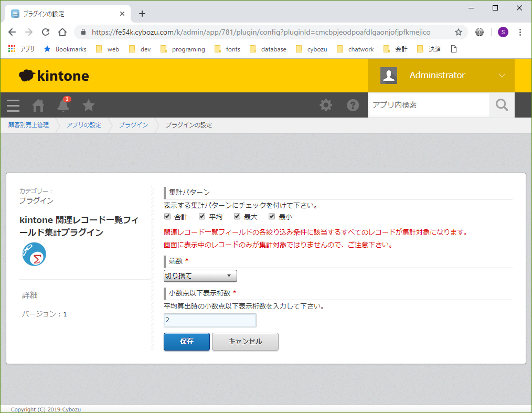This screenshot has width=532, height=413.
Task: Click the 詳細 link in sidebar
Action: (30, 295)
